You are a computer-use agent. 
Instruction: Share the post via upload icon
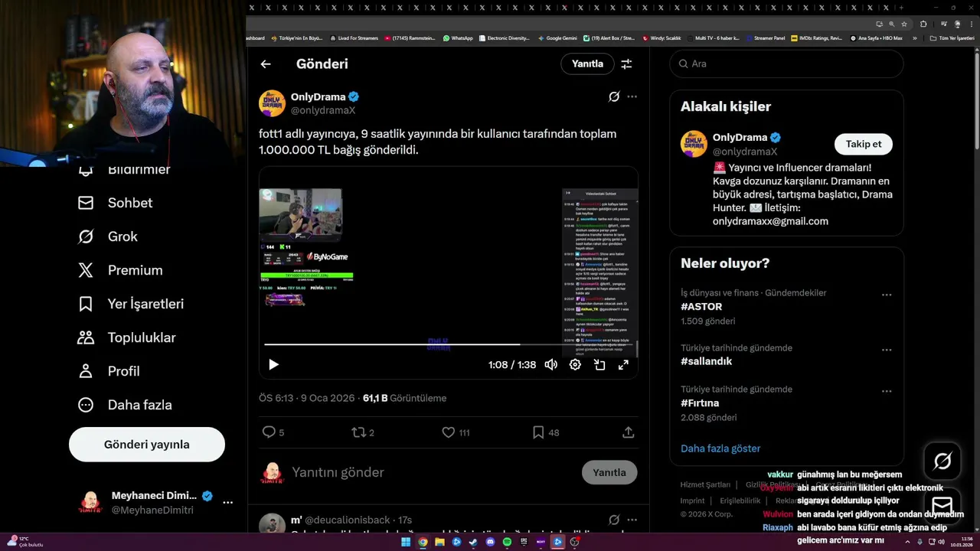click(629, 432)
